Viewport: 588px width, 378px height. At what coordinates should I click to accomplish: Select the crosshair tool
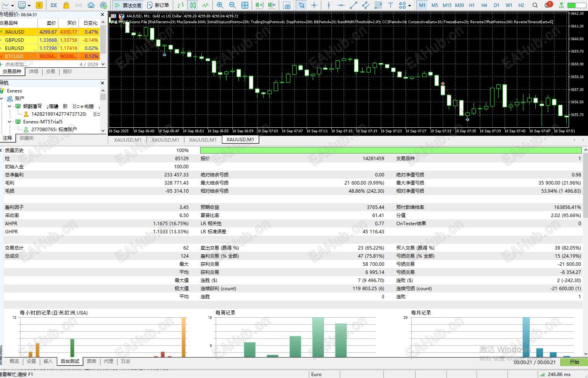click(x=314, y=5)
